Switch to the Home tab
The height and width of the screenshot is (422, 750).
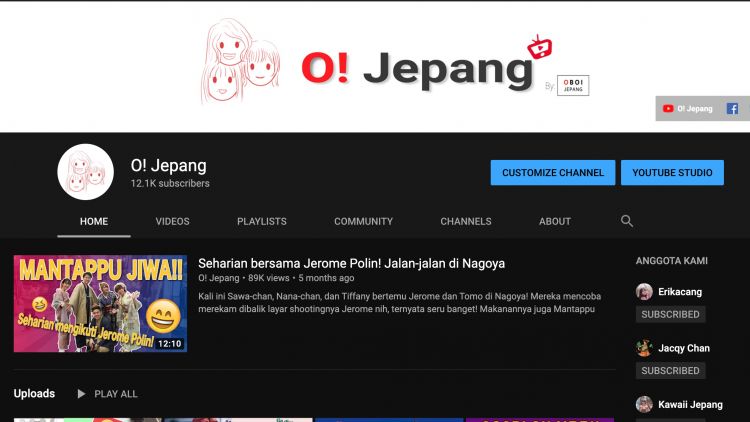[94, 222]
